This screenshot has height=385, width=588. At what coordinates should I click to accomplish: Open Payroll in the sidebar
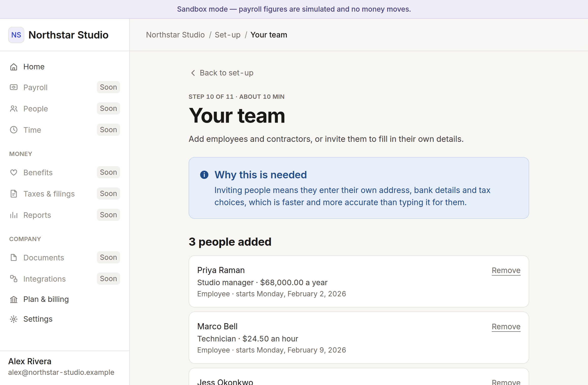[65, 87]
